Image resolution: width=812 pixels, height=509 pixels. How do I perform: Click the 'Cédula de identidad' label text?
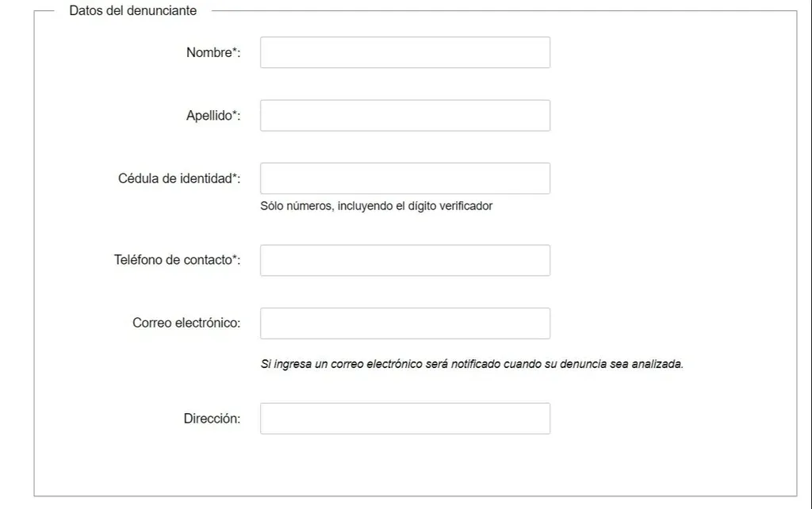[x=175, y=178]
